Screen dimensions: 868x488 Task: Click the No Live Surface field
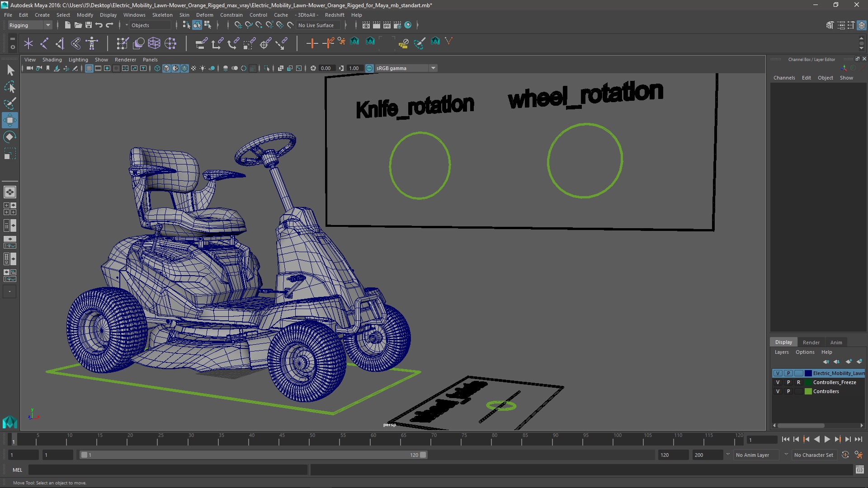(x=319, y=25)
